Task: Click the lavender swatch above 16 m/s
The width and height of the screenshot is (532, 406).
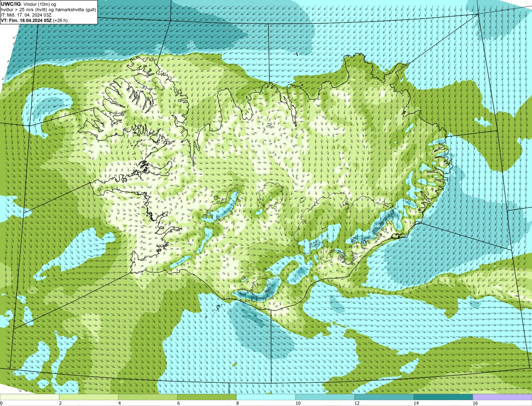Action: click(x=502, y=397)
